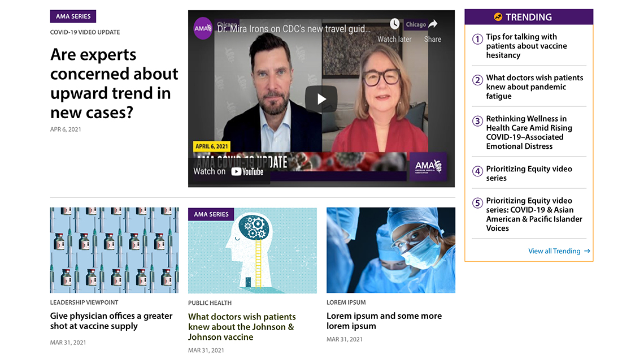Click the Trending header arrow icon

498,17
